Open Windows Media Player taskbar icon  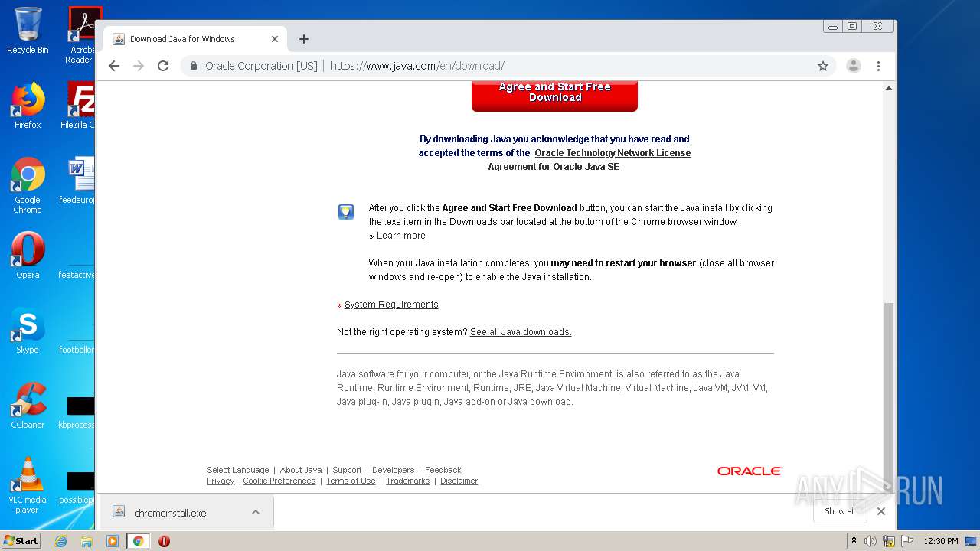tap(113, 541)
